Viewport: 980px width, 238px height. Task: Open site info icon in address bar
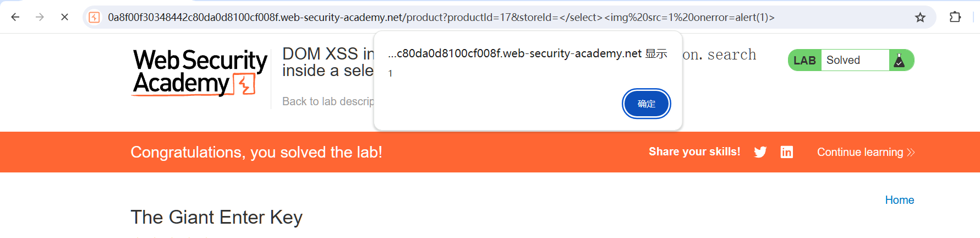[x=95, y=17]
